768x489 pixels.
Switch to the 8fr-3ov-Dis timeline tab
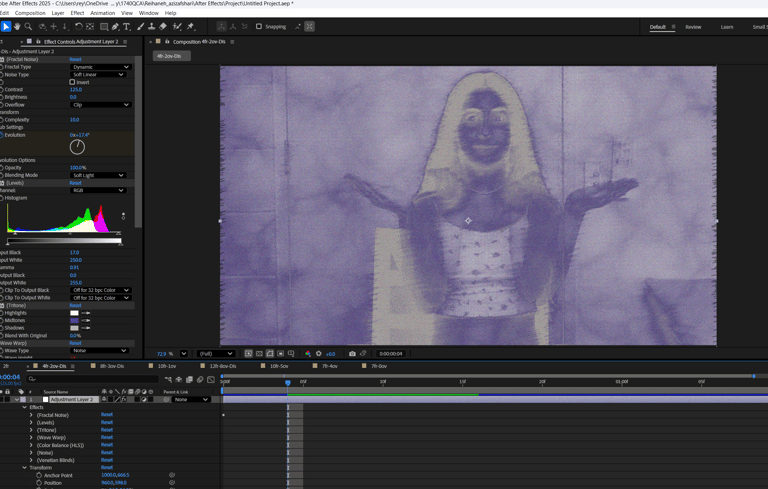click(x=112, y=366)
